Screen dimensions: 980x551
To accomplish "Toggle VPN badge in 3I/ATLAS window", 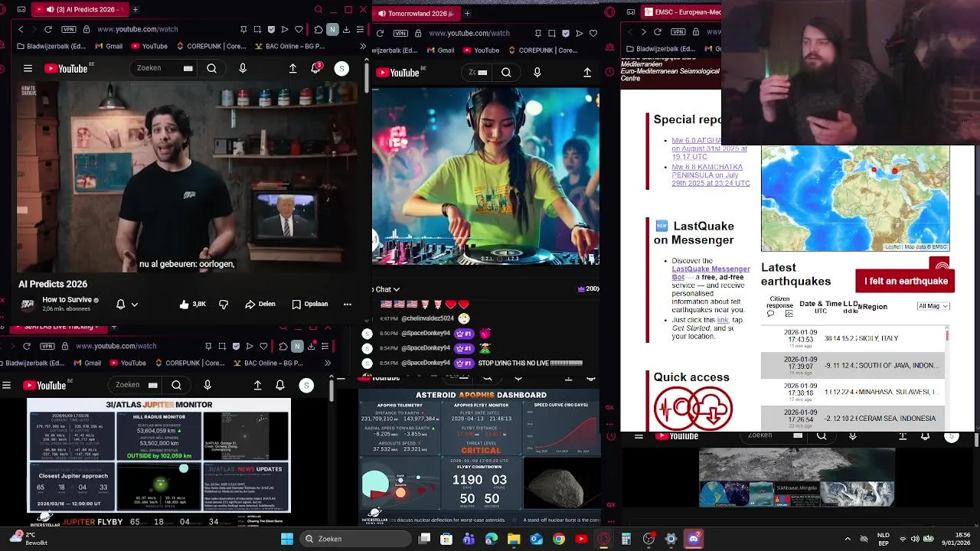I will tap(47, 346).
